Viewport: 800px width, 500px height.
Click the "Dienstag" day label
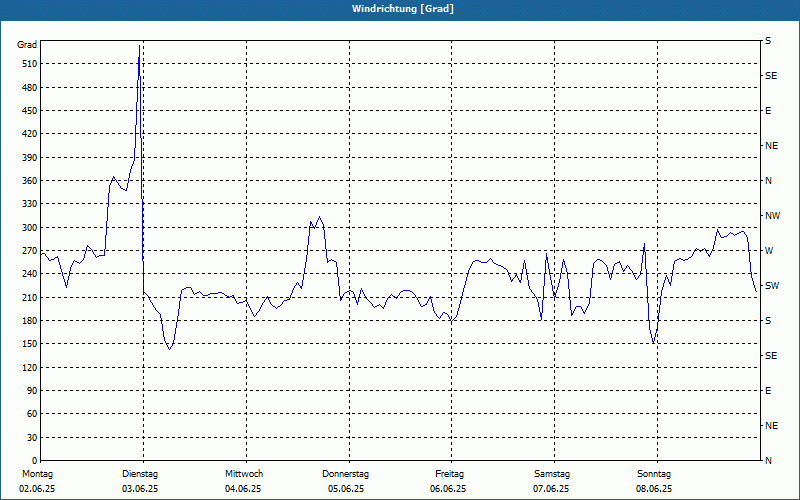click(140, 474)
